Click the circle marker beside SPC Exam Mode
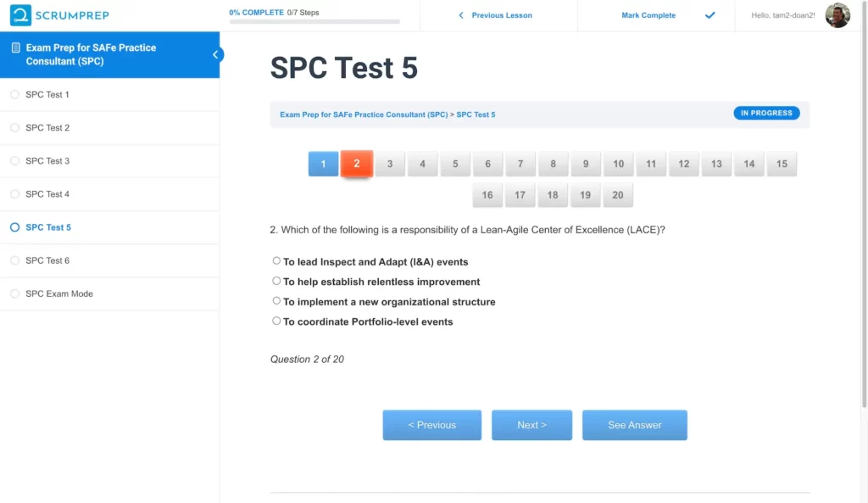The image size is (868, 503). (14, 293)
